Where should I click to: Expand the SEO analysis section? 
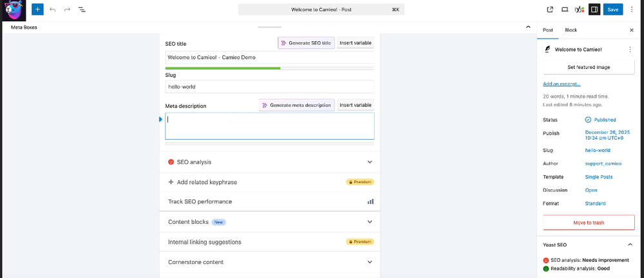[370, 162]
